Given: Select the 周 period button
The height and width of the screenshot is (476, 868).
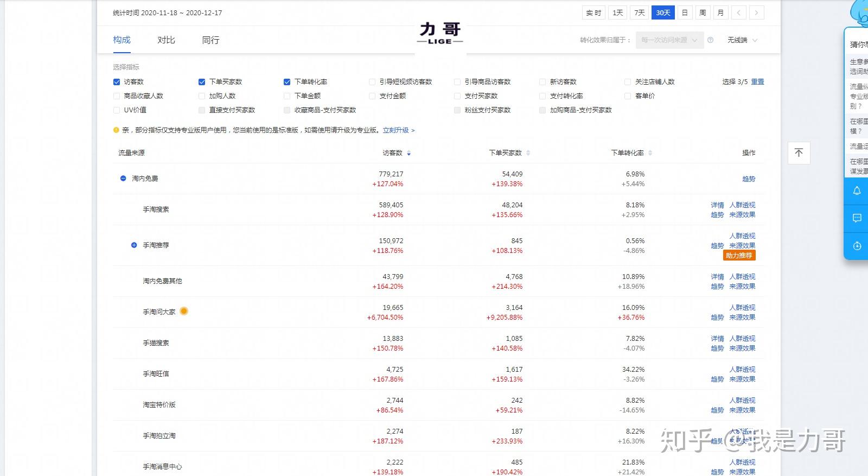Looking at the screenshot, I should (703, 12).
